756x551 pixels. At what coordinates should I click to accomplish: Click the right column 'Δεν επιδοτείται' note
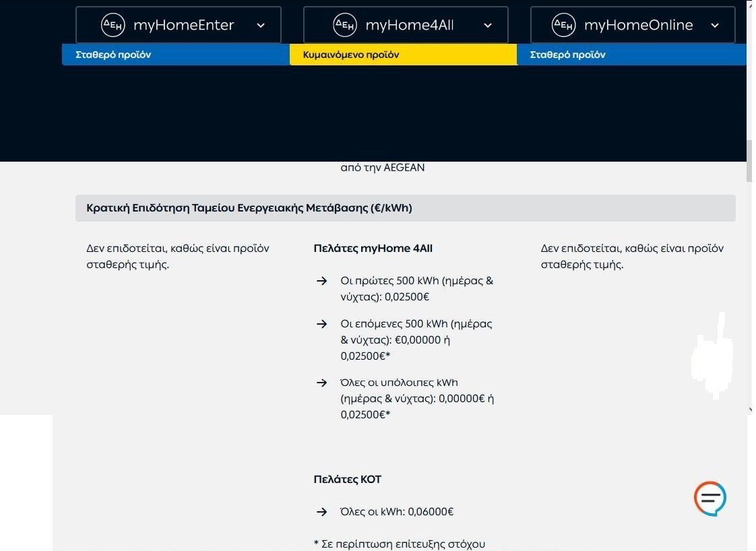632,257
